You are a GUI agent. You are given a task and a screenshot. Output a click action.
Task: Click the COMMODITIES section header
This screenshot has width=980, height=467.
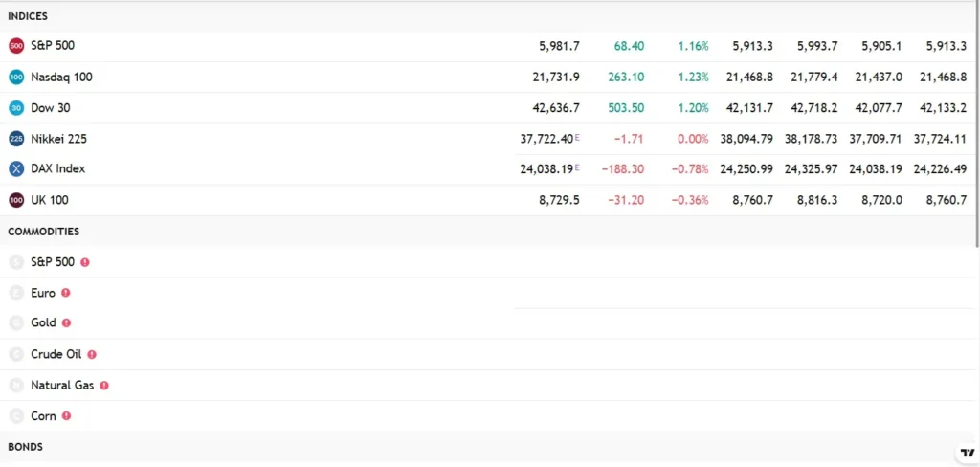[43, 232]
